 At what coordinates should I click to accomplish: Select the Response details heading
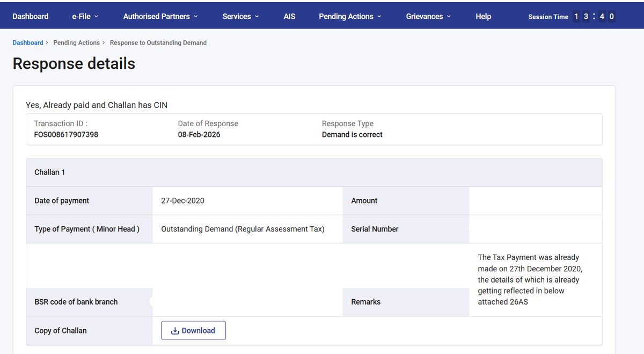click(x=74, y=63)
